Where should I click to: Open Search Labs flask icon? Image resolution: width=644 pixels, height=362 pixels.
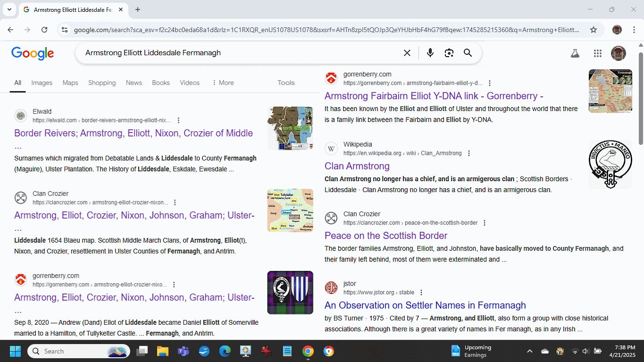[x=575, y=53]
